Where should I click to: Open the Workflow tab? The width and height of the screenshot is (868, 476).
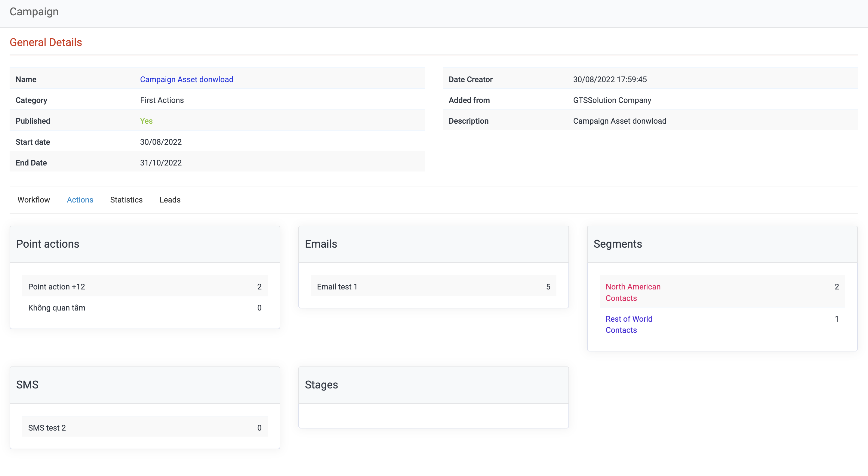point(34,200)
